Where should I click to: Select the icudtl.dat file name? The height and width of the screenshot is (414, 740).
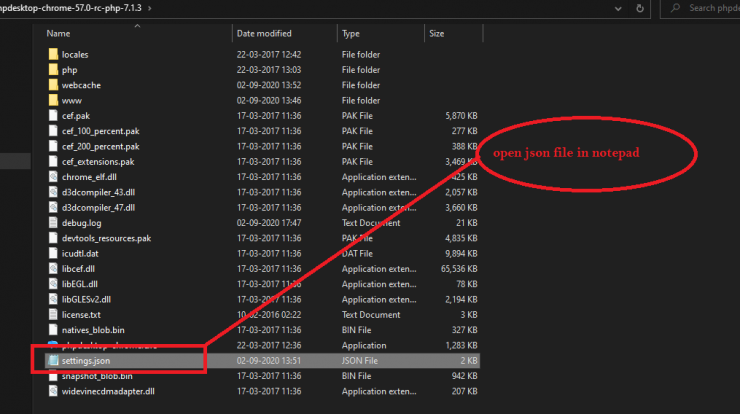(80, 253)
